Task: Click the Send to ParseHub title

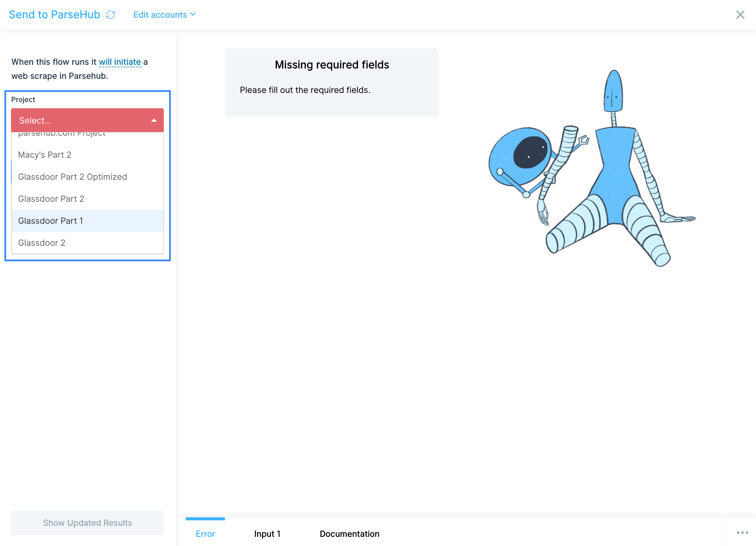Action: (54, 15)
